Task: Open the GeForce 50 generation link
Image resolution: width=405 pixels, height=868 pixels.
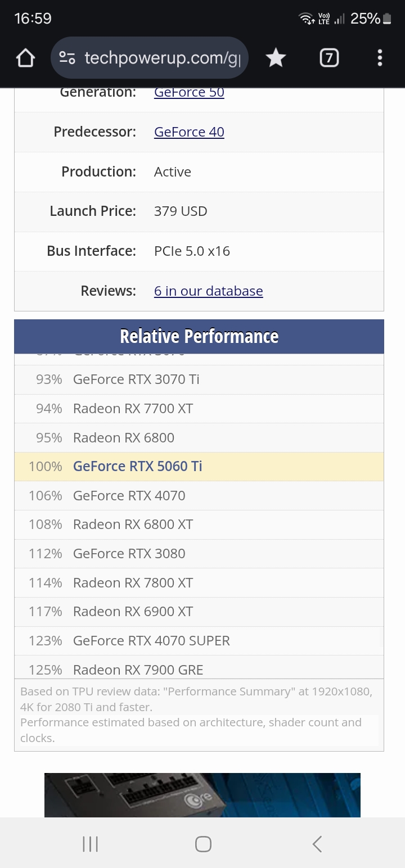Action: (189, 92)
